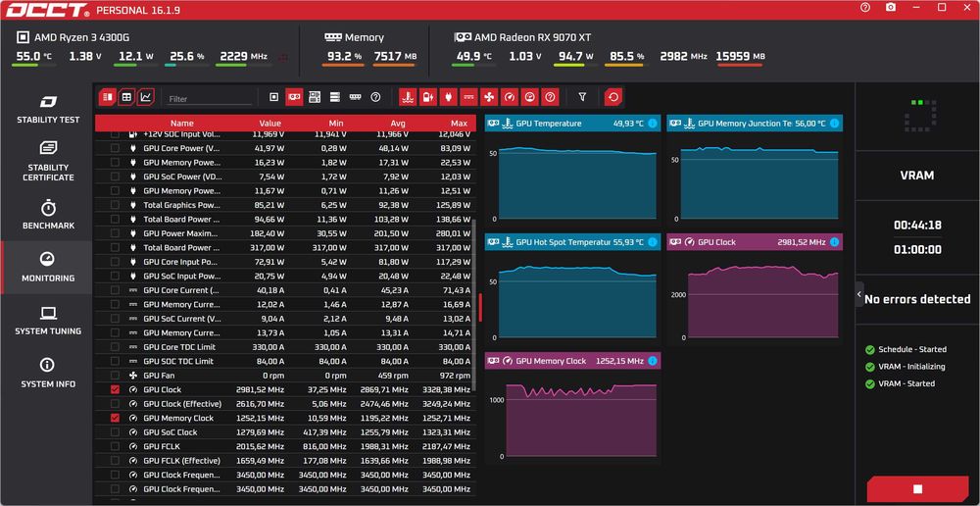
Task: Click the Memory usage value 7517 MB
Action: [x=395, y=56]
